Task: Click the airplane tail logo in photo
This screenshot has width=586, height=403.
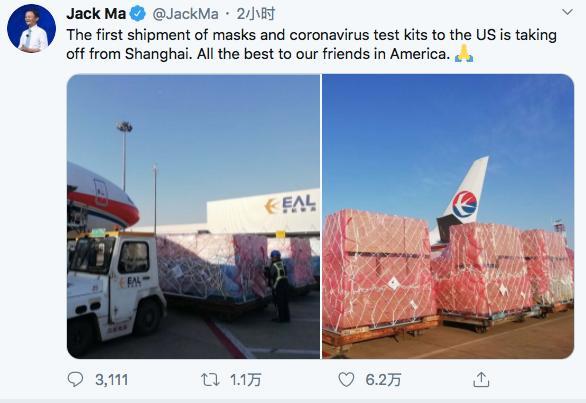Action: coord(465,204)
